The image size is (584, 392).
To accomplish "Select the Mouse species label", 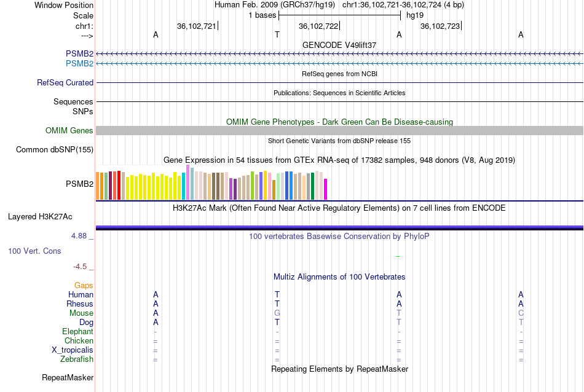I will pyautogui.click(x=81, y=313).
